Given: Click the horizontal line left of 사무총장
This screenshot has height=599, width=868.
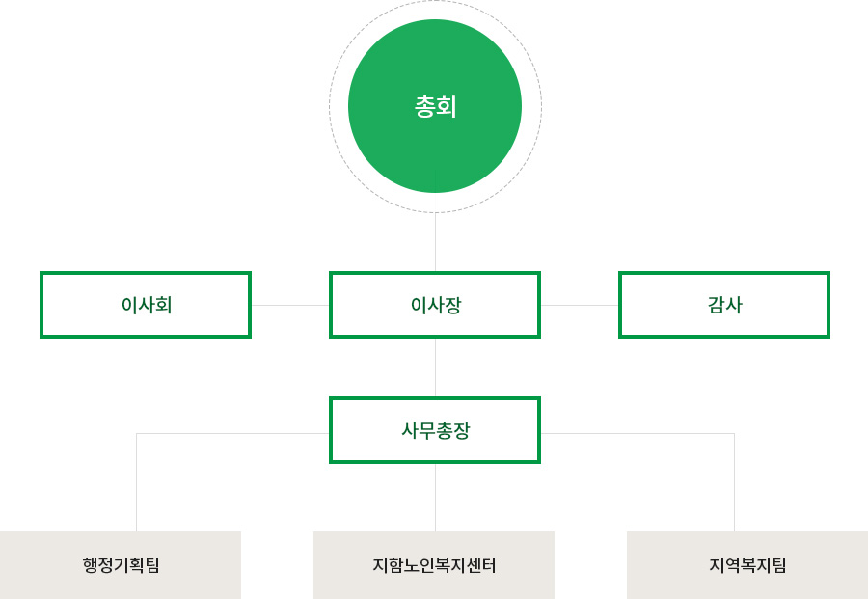Looking at the screenshot, I should [x=232, y=433].
